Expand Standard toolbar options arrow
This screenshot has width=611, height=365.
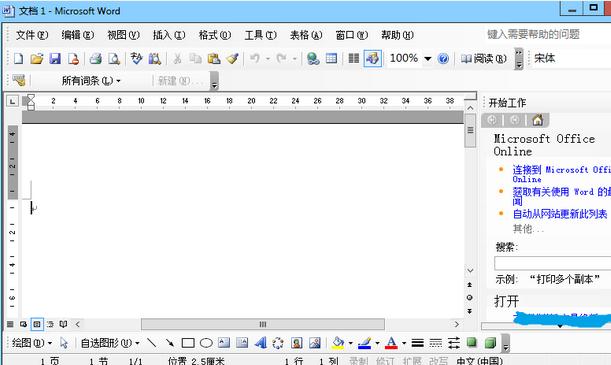tap(519, 59)
